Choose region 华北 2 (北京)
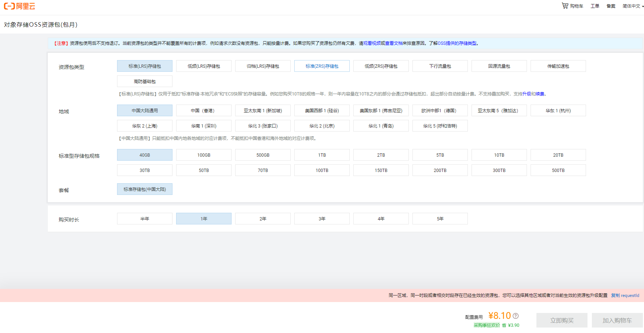Viewport: 644px width, 333px height. [322, 126]
